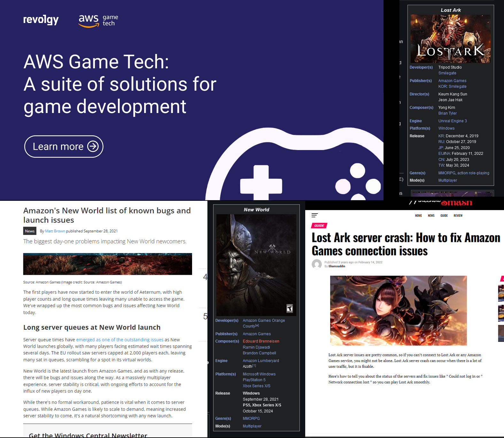Open 'emerged as one of the outstanding issues' link
The width and height of the screenshot is (504, 438).
(120, 340)
